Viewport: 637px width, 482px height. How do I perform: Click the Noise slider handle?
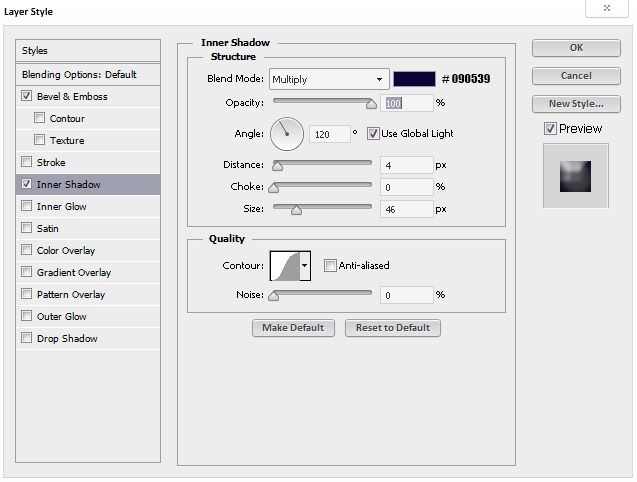click(274, 296)
